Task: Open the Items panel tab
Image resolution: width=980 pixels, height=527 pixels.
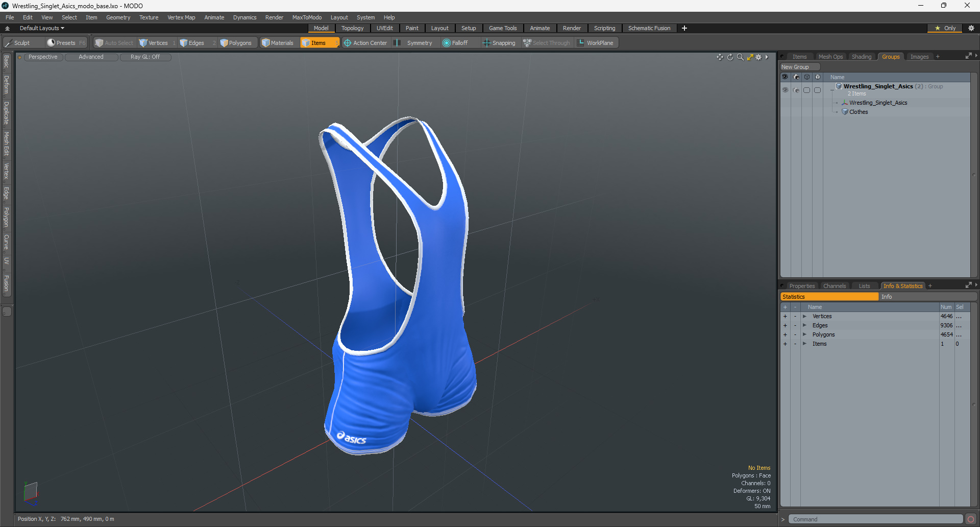Action: pyautogui.click(x=799, y=57)
